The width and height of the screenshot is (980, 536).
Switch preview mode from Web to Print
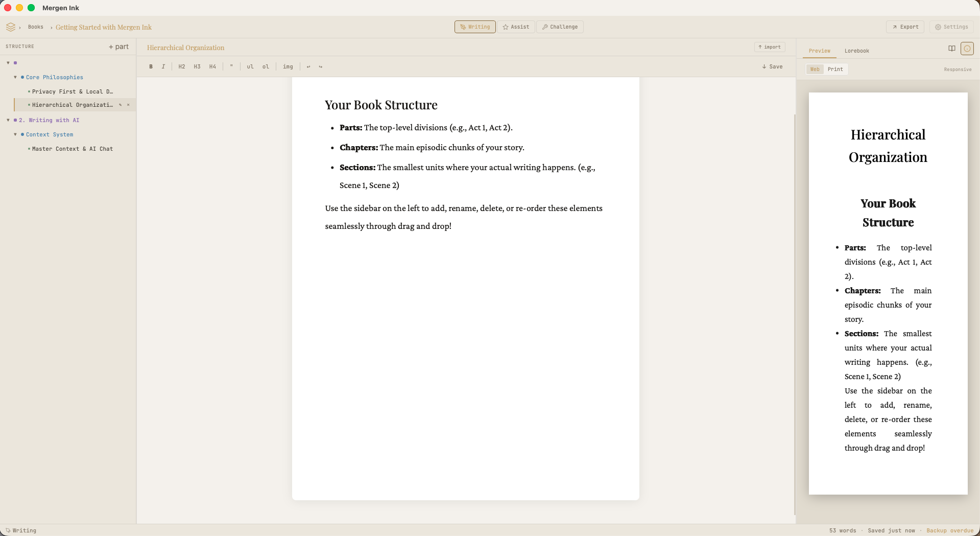click(835, 69)
